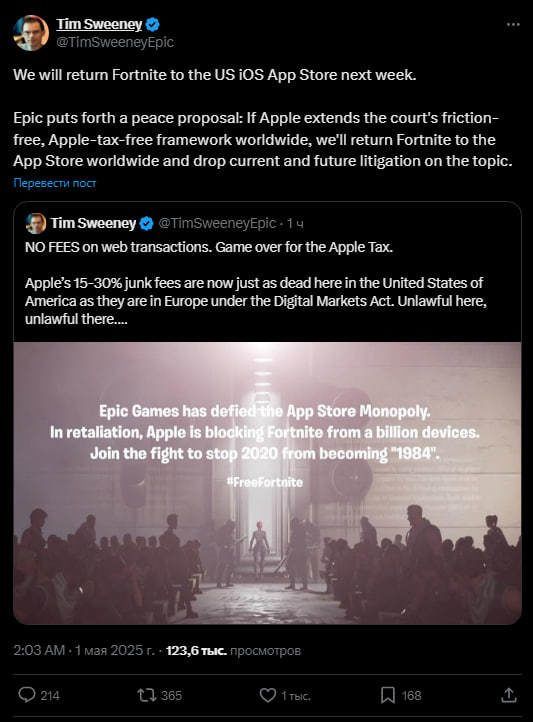
Task: Click Tim Sweeney's large profile avatar
Action: pos(30,33)
